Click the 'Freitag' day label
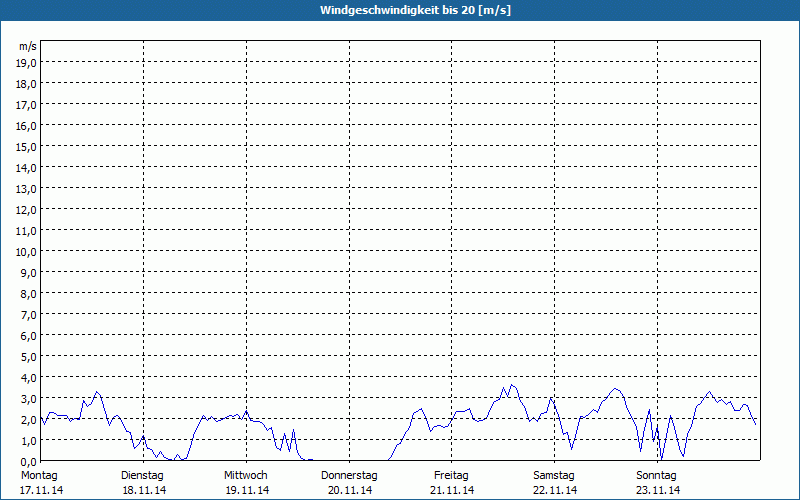The width and height of the screenshot is (800, 500). click(452, 476)
